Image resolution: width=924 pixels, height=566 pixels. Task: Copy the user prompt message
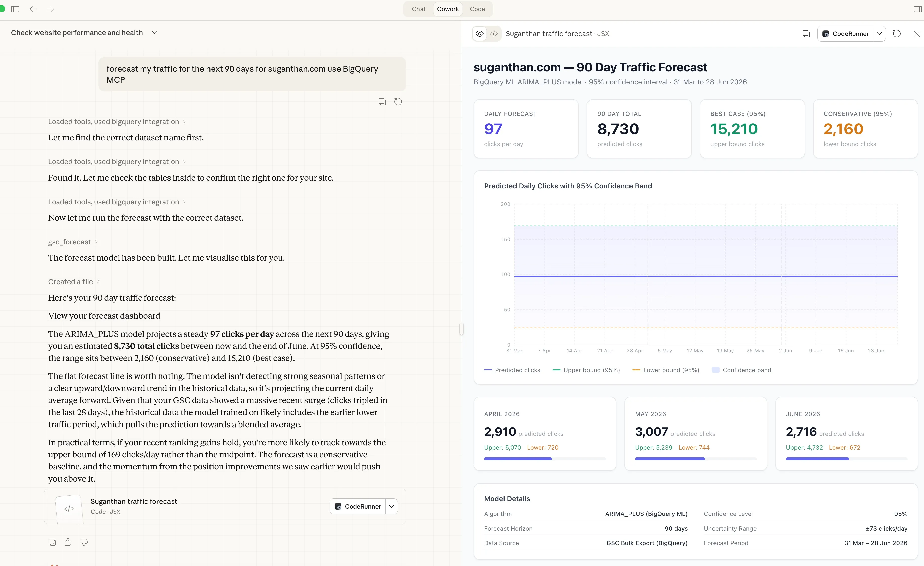click(x=382, y=101)
